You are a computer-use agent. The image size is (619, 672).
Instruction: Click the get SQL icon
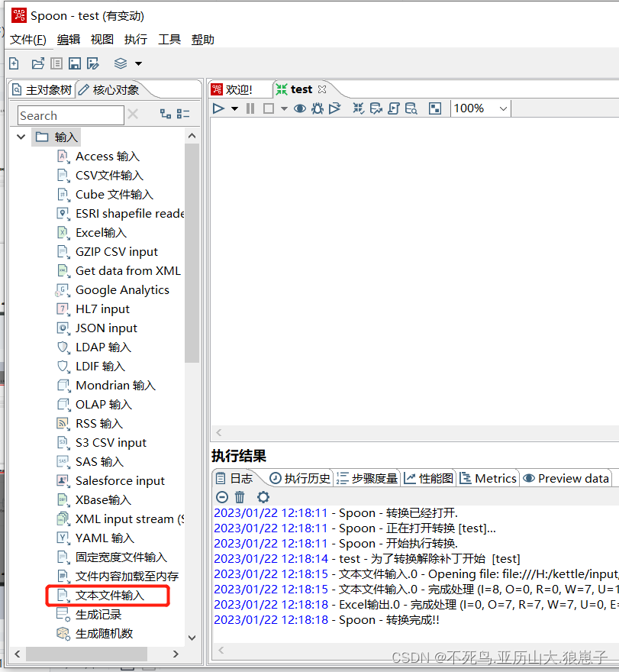[x=393, y=108]
